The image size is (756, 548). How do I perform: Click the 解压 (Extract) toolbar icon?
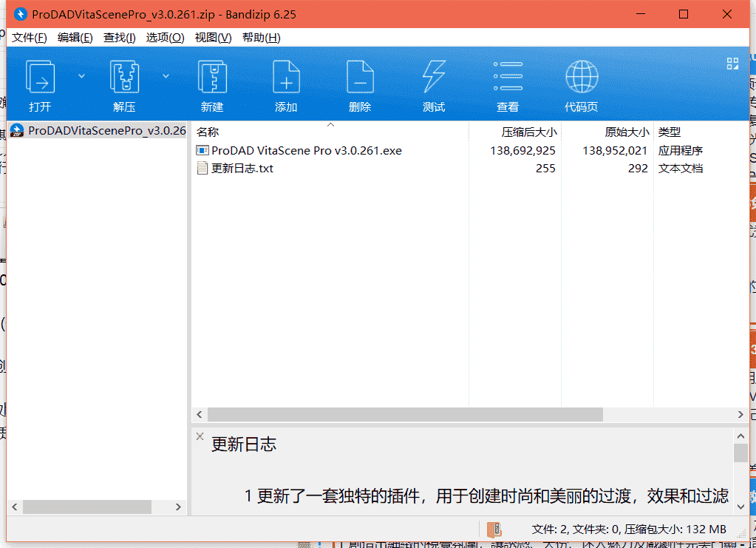[124, 77]
